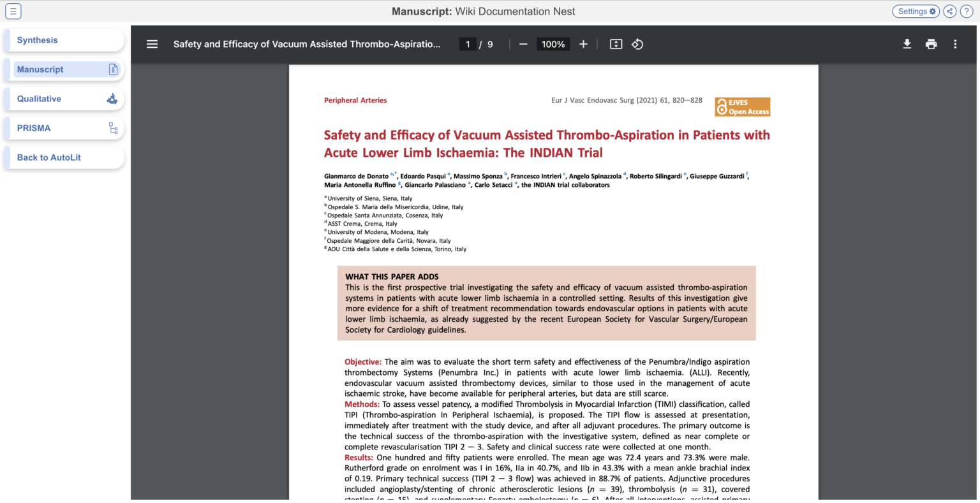
Task: Toggle the PDF sidebar menu icon
Action: pos(152,44)
